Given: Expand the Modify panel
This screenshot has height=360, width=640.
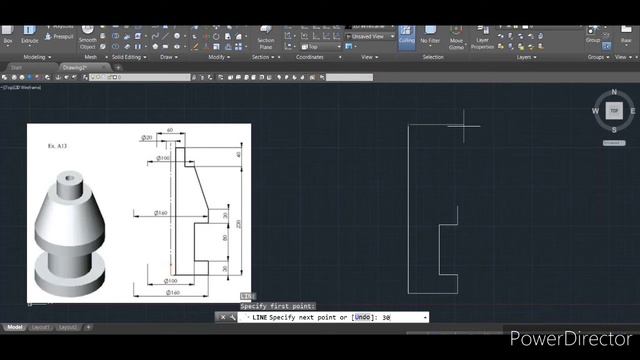Looking at the screenshot, I should (x=219, y=57).
